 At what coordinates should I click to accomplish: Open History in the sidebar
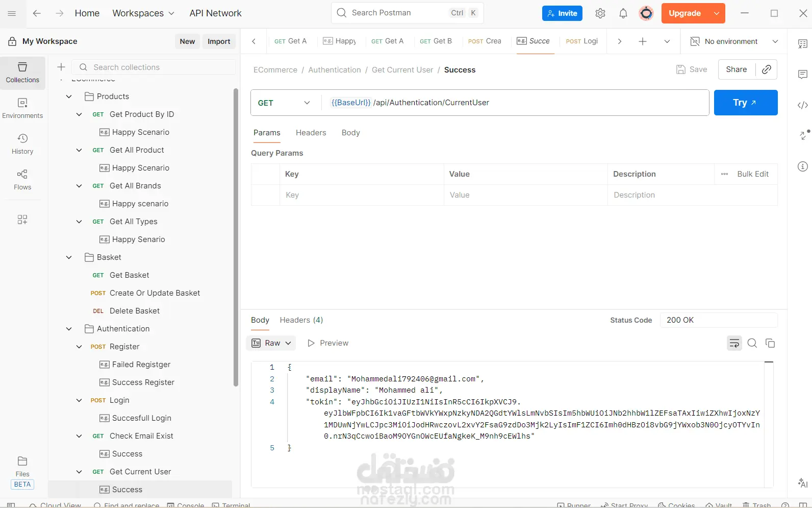[x=22, y=144]
